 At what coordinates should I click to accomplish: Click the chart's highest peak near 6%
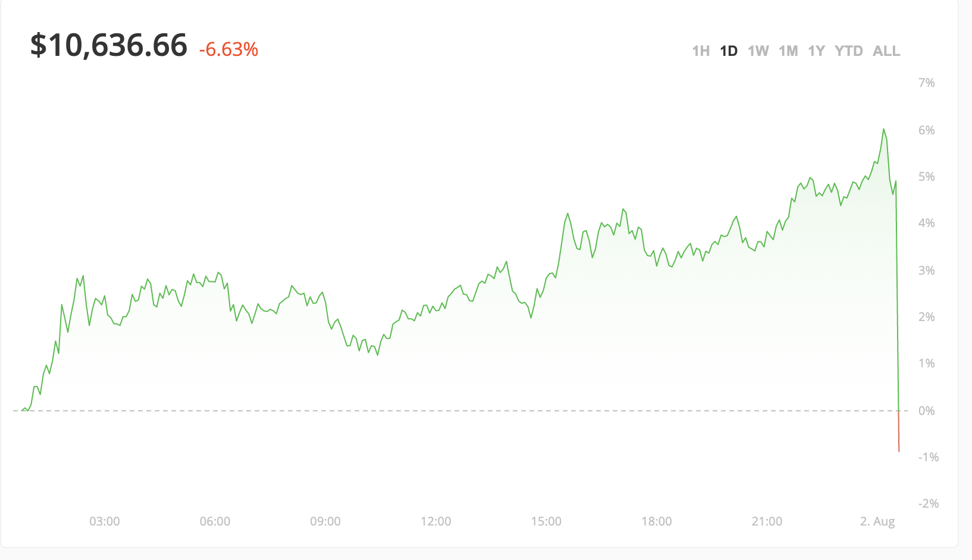pyautogui.click(x=884, y=130)
